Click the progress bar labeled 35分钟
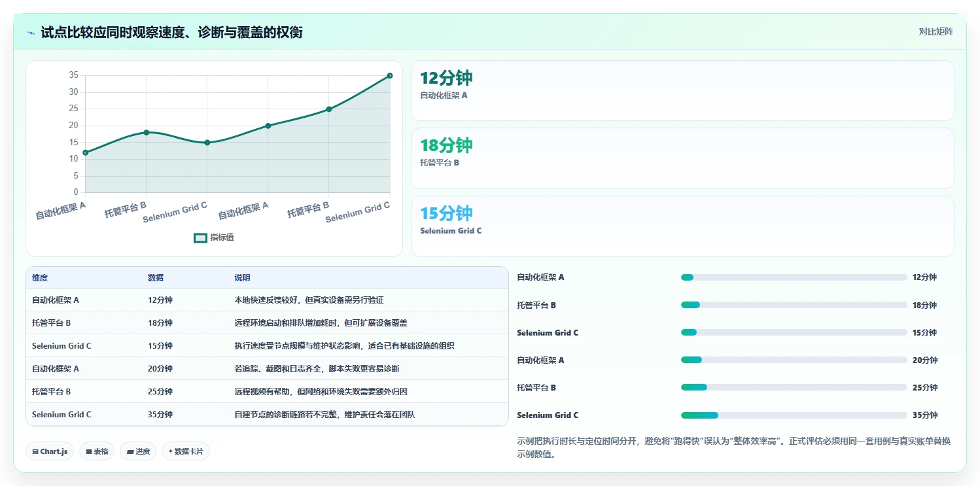 (x=794, y=415)
